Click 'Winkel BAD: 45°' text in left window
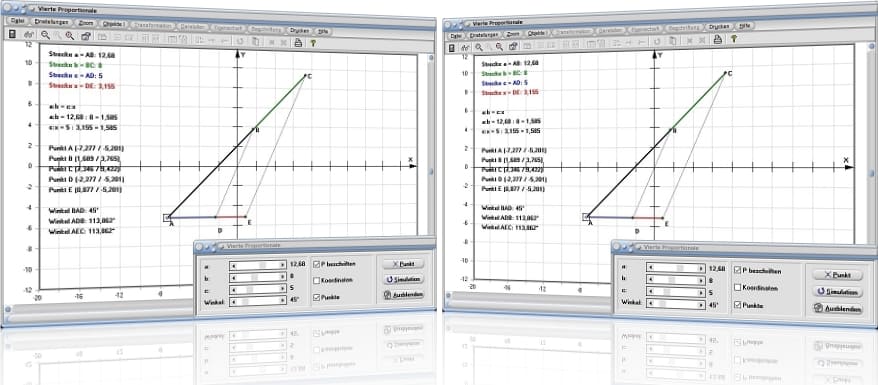This screenshot has height=385, width=878. [73, 210]
